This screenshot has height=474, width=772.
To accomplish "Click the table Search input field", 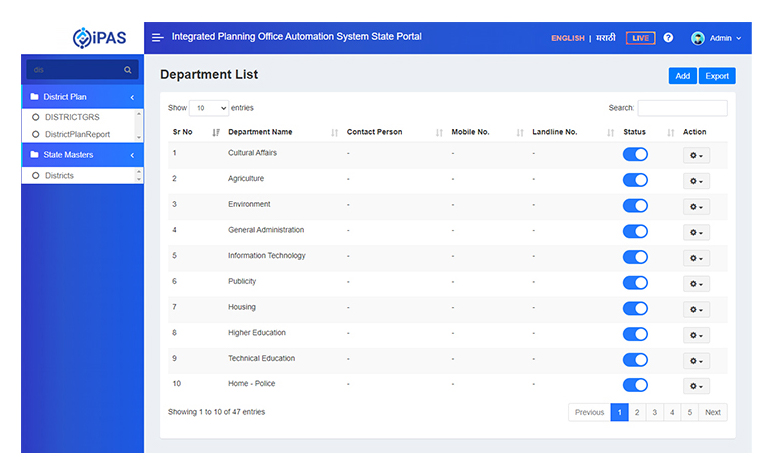I will pyautogui.click(x=682, y=108).
